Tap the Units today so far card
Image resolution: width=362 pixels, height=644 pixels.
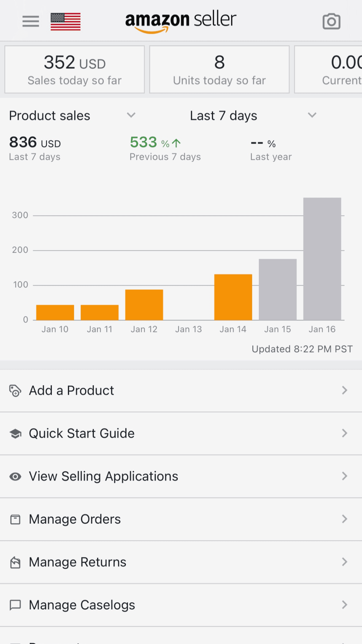[219, 69]
